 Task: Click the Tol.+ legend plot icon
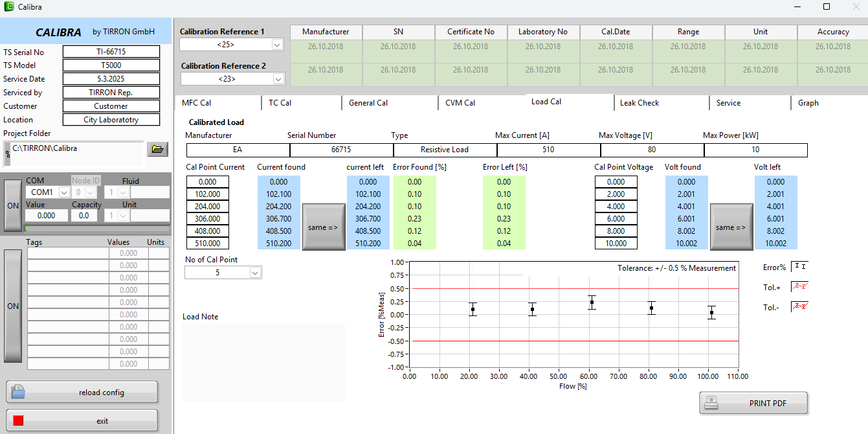click(x=800, y=286)
